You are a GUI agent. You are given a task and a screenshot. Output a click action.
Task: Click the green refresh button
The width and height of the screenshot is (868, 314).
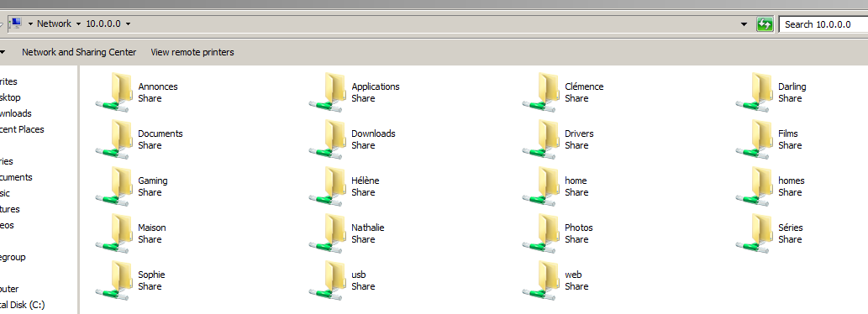pyautogui.click(x=765, y=24)
